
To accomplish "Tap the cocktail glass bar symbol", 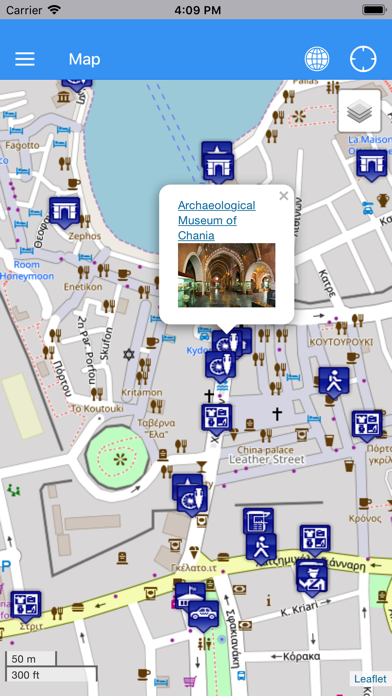I will pyautogui.click(x=202, y=467).
